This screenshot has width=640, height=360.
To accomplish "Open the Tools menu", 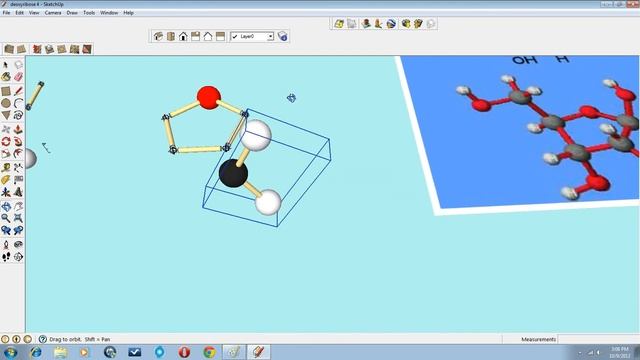I will [x=89, y=13].
